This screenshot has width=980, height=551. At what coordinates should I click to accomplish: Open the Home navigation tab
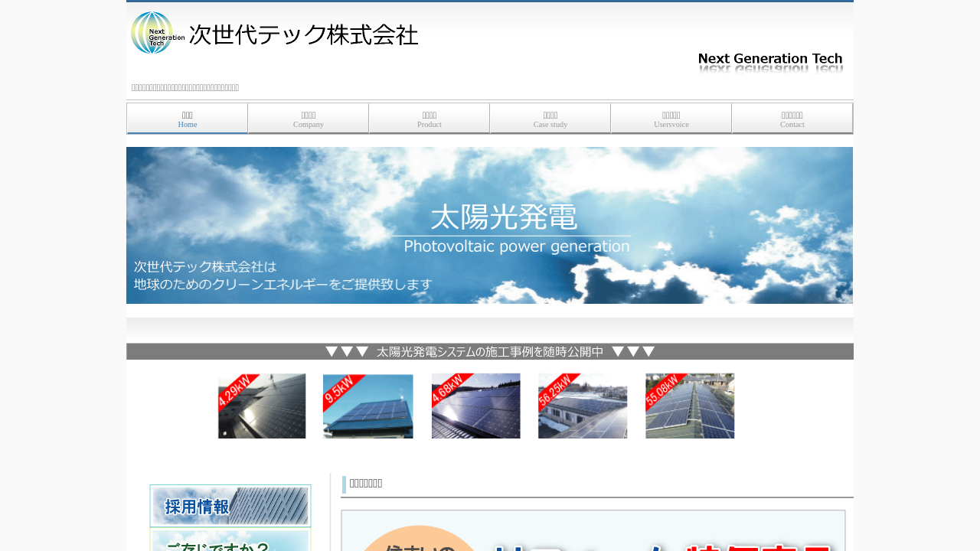pos(188,119)
